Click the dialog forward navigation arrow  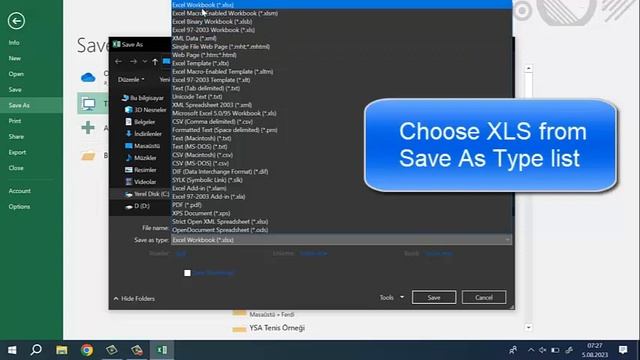(133, 62)
